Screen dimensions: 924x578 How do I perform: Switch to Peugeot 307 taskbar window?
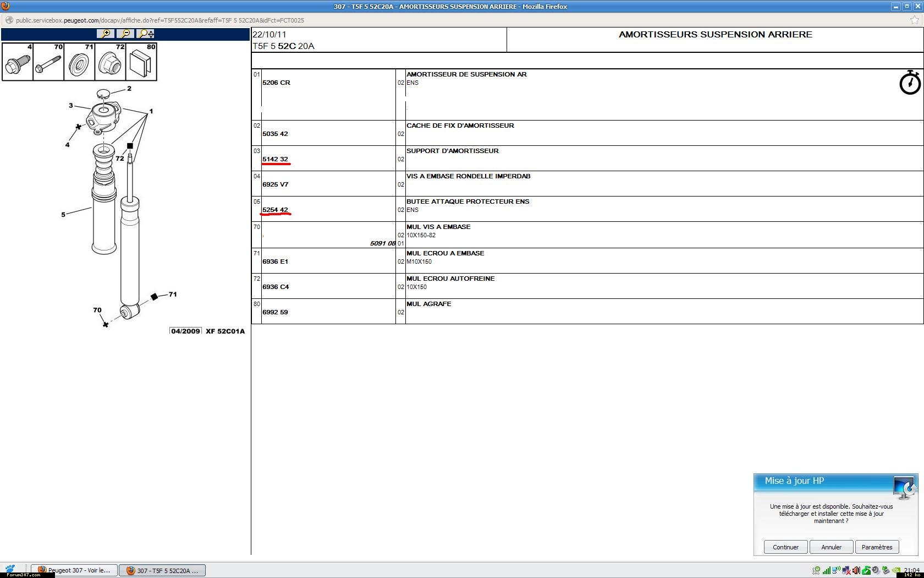point(74,570)
